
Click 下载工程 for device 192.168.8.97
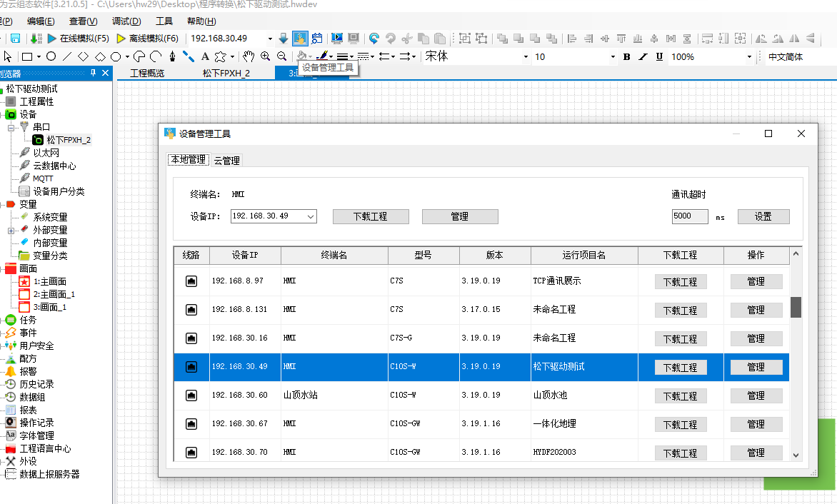click(681, 281)
